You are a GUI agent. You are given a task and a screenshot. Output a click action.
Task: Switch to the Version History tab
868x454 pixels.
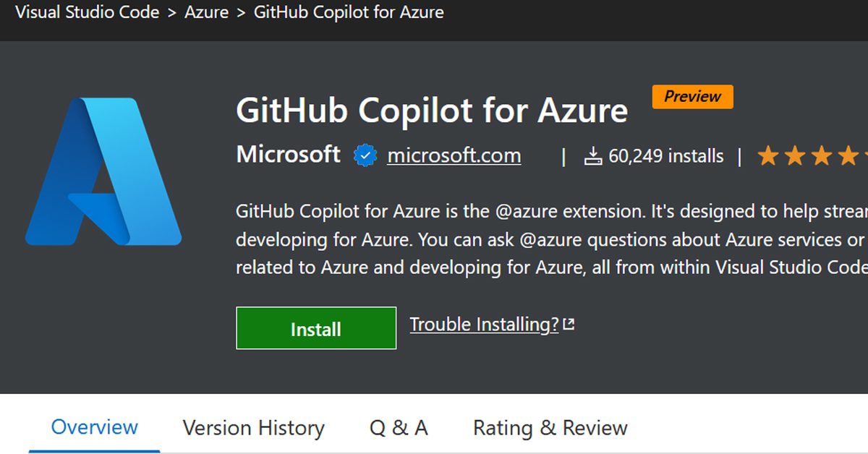point(253,428)
